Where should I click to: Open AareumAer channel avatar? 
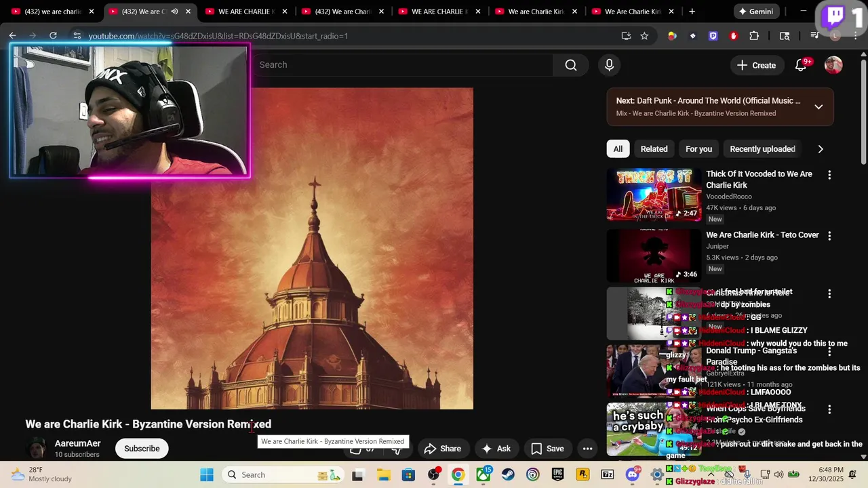(35, 448)
